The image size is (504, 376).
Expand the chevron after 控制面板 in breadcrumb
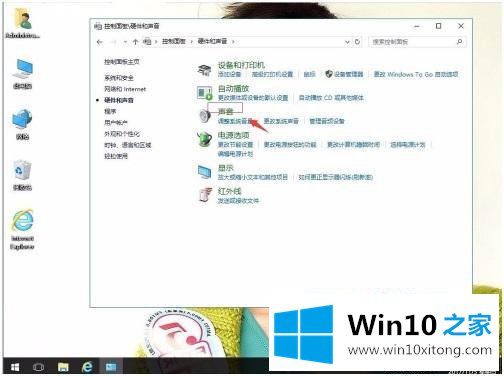[x=192, y=42]
